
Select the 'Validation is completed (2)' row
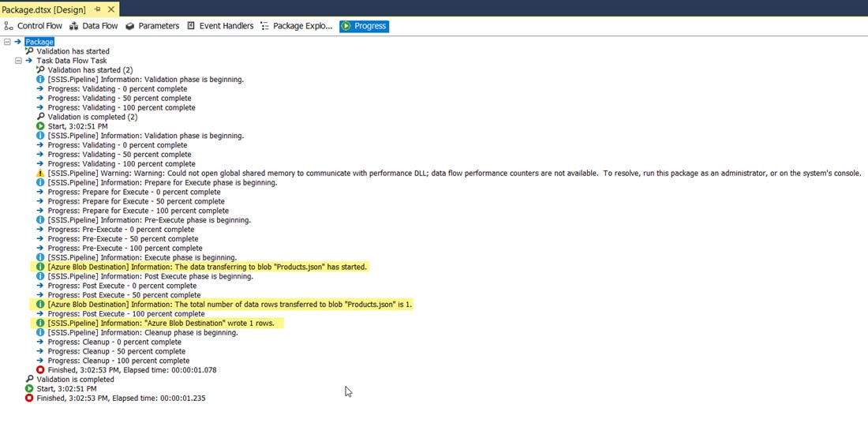(x=92, y=117)
